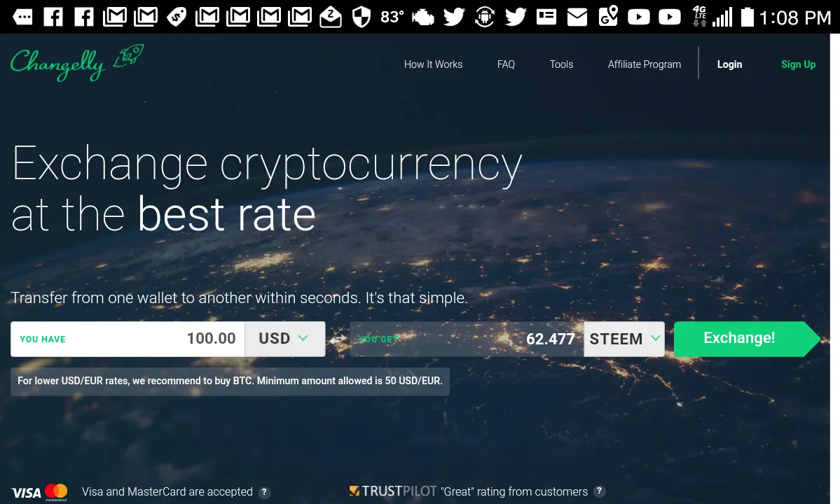840x504 pixels.
Task: Tap the engine-shaped notification icon
Action: [423, 17]
